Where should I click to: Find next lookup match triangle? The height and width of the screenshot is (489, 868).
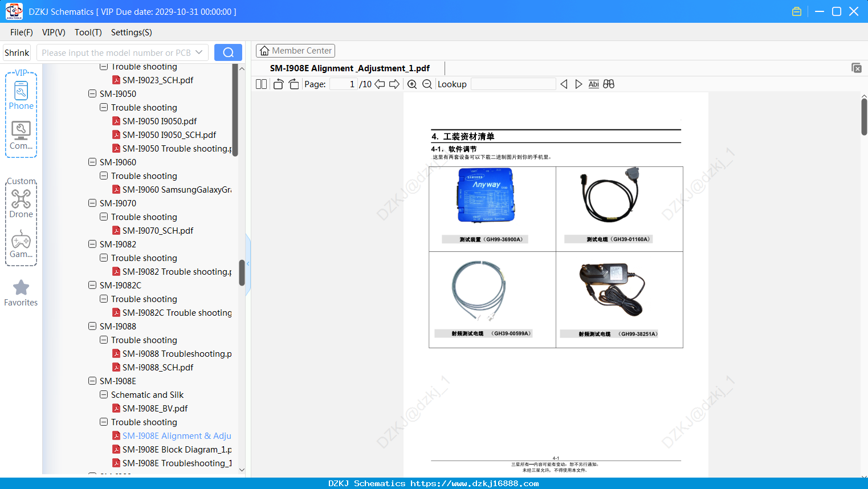pos(578,84)
